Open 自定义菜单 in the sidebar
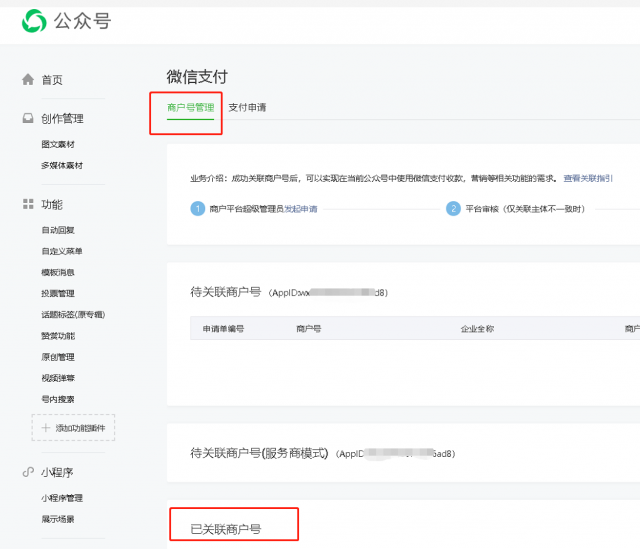 [x=62, y=251]
